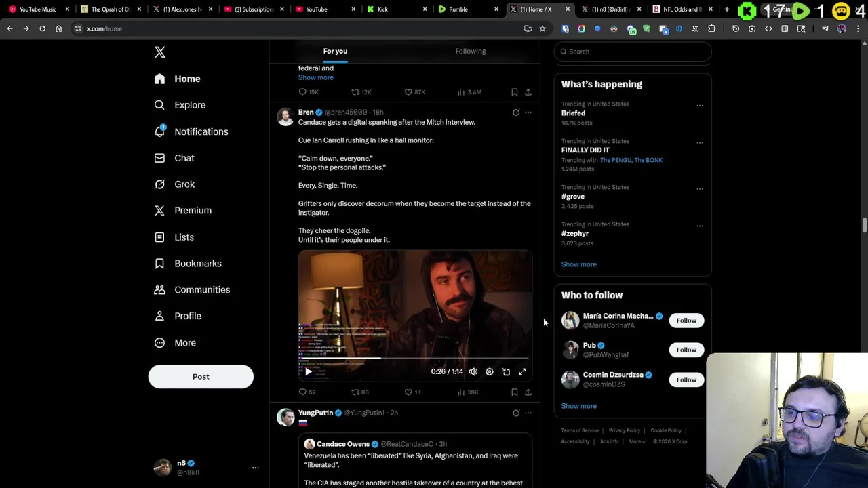Image resolution: width=868 pixels, height=488 pixels.
Task: Expand truncated post with Show more
Action: 316,77
